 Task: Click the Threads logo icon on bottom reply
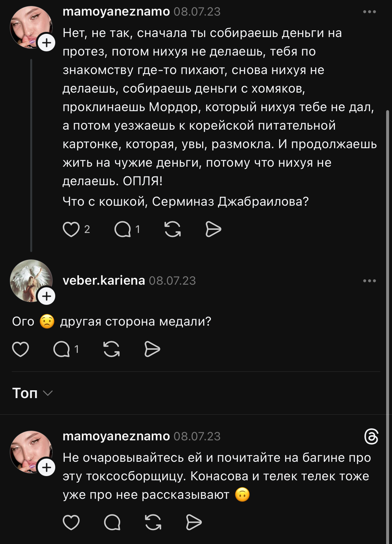tap(371, 436)
